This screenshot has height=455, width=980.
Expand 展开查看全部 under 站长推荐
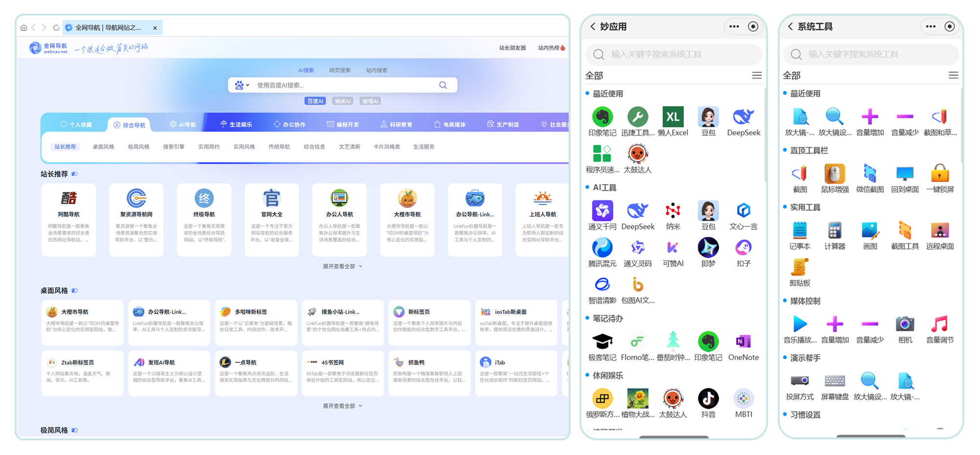[341, 266]
